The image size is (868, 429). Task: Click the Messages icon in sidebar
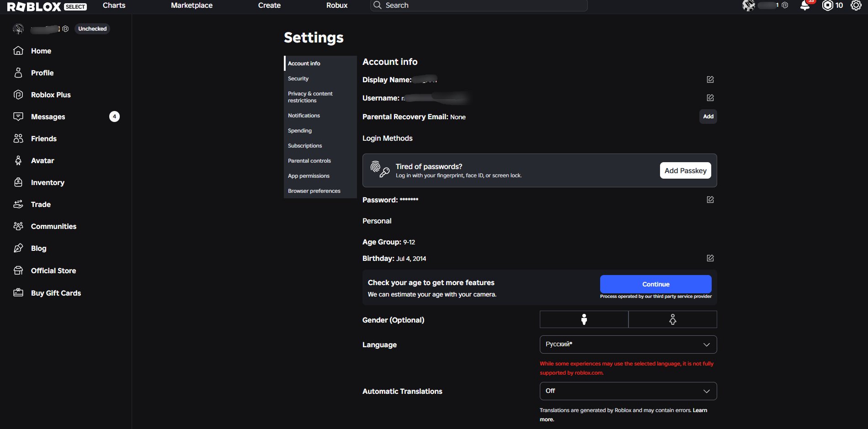pyautogui.click(x=18, y=117)
